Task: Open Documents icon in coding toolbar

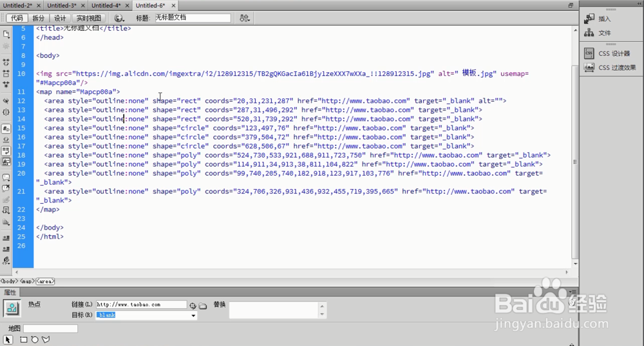Action: pyautogui.click(x=6, y=34)
